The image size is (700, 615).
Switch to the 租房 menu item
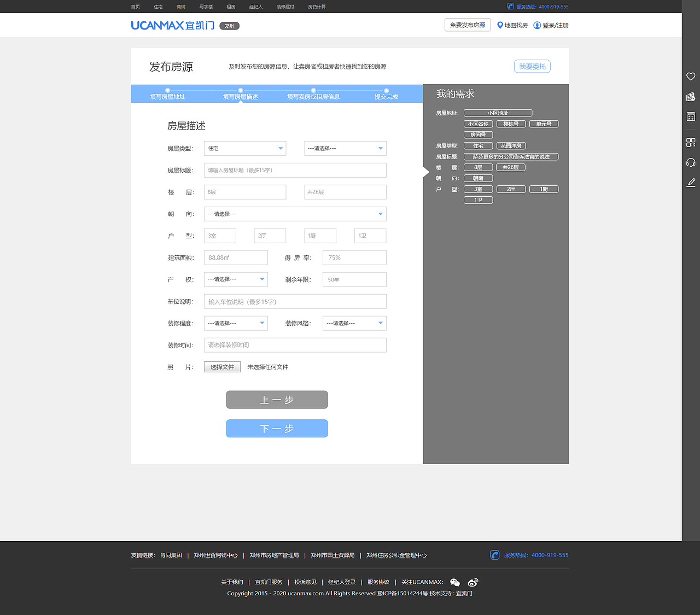point(230,7)
